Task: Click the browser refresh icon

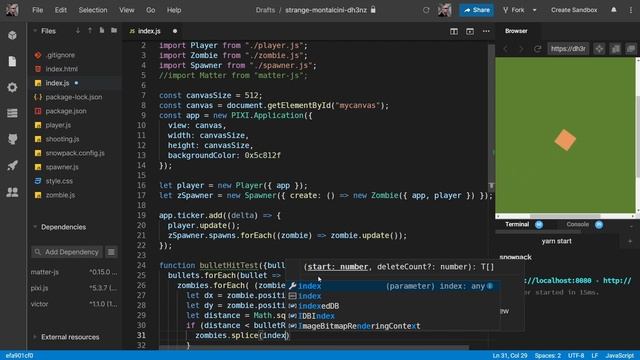Action: point(538,49)
